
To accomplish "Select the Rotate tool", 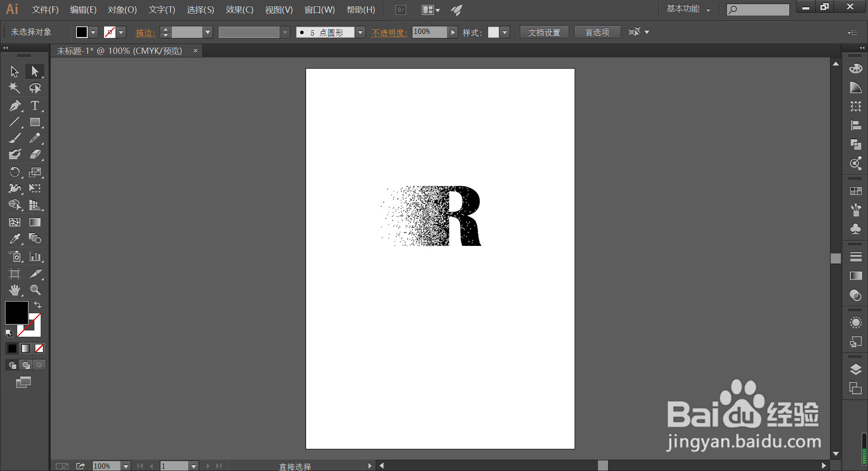I will 14,172.
